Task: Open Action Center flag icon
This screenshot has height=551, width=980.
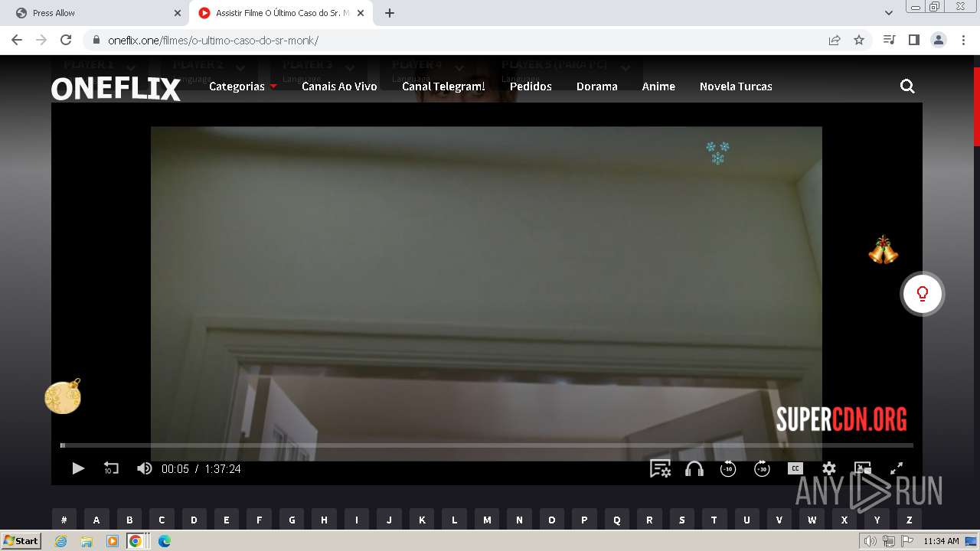Action: pyautogui.click(x=906, y=541)
